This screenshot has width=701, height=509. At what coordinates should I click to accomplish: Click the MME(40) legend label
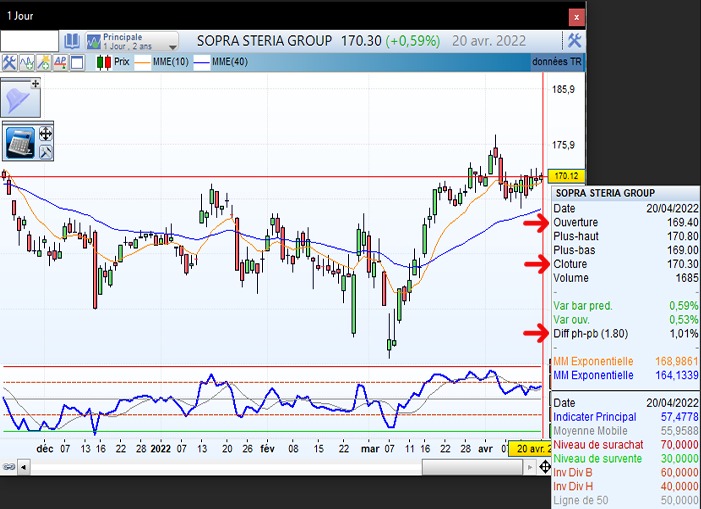coord(230,62)
